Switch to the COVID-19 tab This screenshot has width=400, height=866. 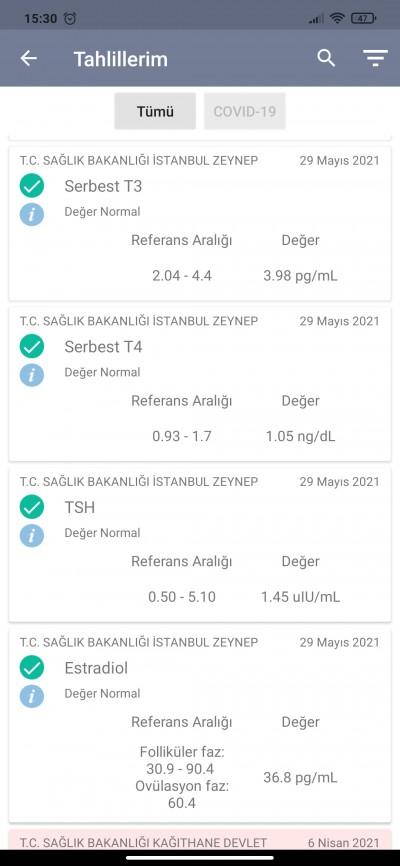245,112
